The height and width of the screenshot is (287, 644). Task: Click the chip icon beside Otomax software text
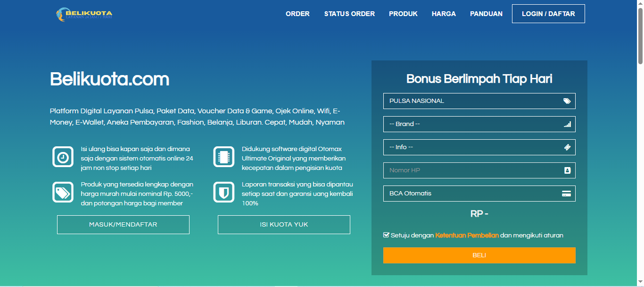pyautogui.click(x=224, y=157)
